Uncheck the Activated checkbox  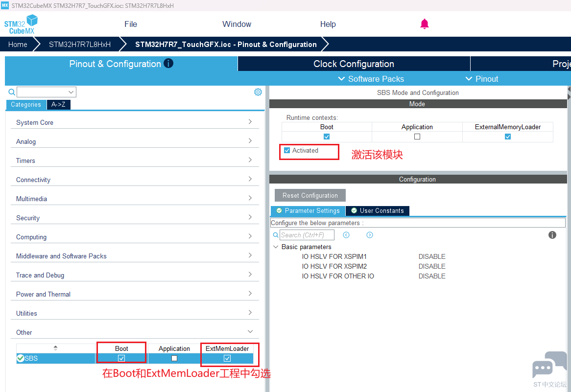(x=287, y=150)
